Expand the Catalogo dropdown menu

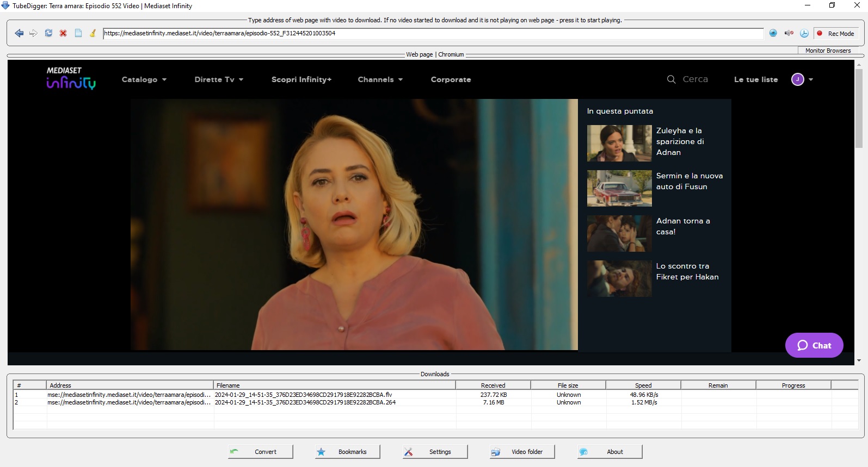click(144, 79)
